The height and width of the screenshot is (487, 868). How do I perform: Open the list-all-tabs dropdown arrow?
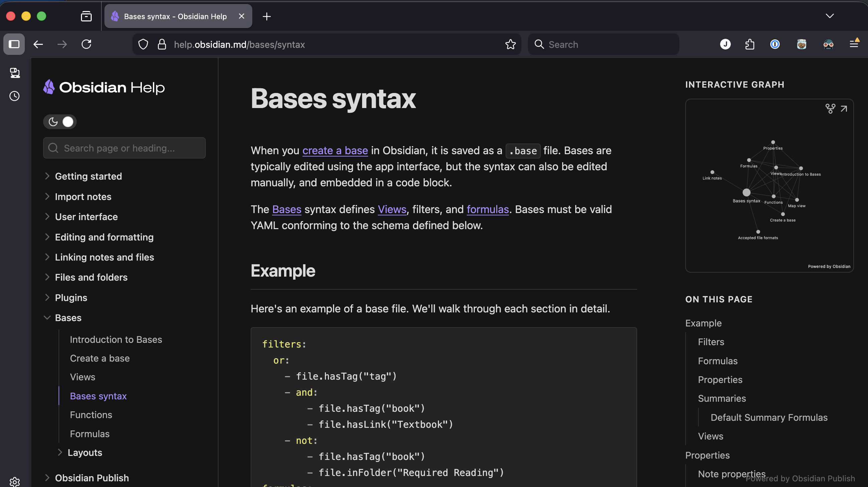tap(830, 16)
